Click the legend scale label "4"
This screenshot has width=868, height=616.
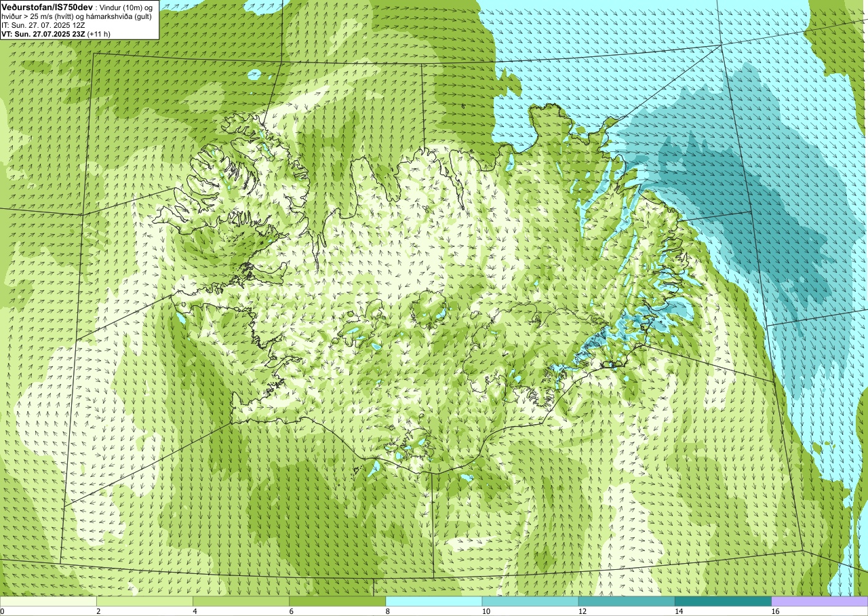coord(195,611)
